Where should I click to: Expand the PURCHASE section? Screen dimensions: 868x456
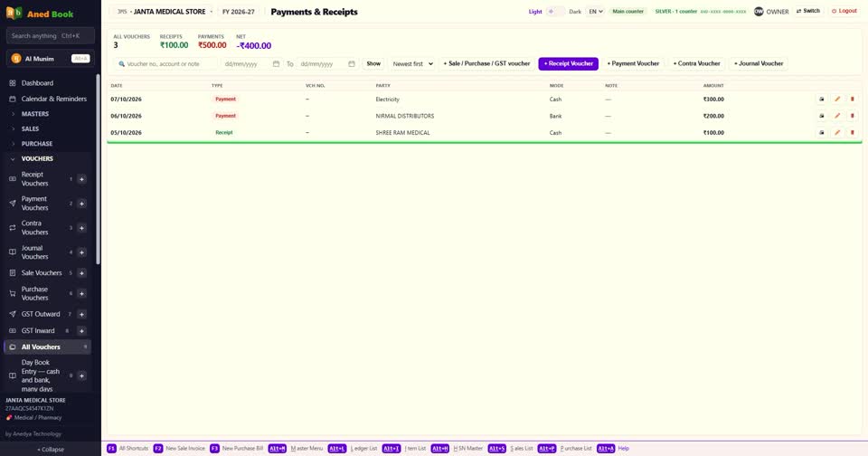(36, 144)
